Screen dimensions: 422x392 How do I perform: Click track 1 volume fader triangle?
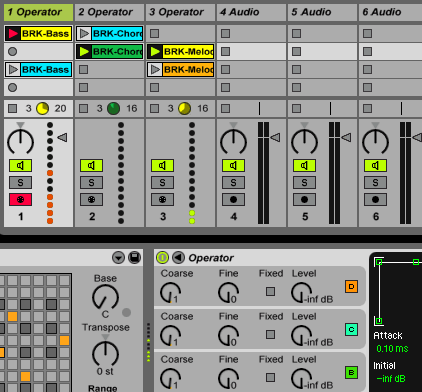62,137
